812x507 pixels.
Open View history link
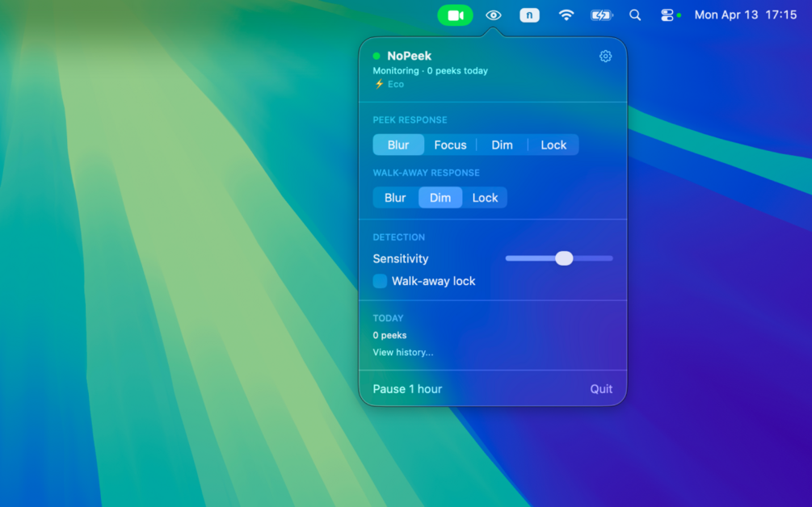403,352
